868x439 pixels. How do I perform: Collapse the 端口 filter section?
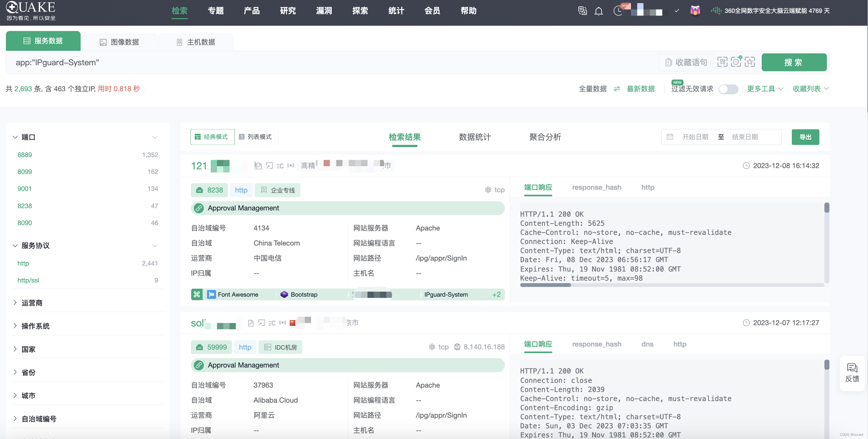click(155, 137)
